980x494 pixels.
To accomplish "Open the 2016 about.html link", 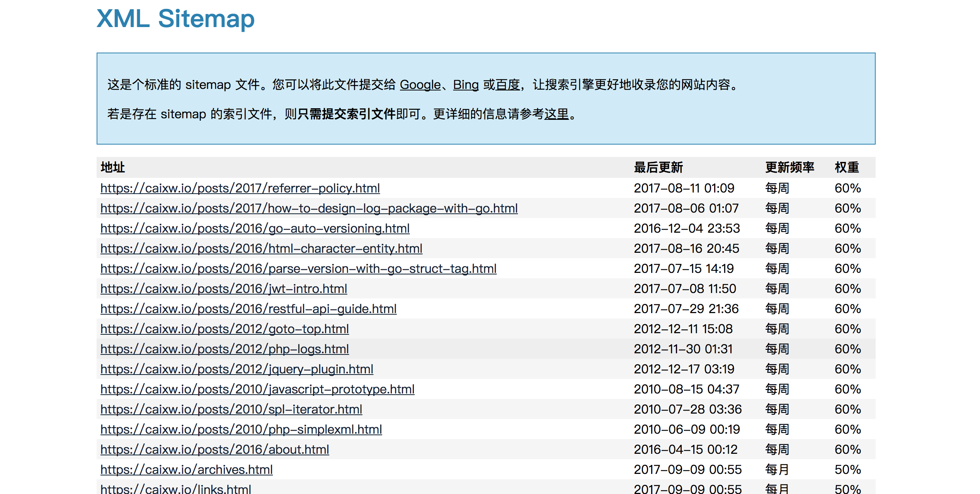I will (x=214, y=450).
